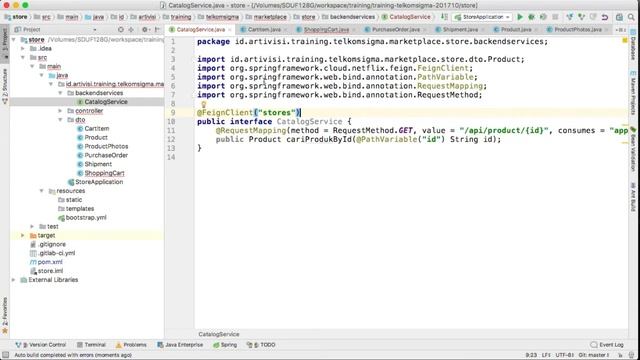Open the Terminal tool window

tap(91, 345)
